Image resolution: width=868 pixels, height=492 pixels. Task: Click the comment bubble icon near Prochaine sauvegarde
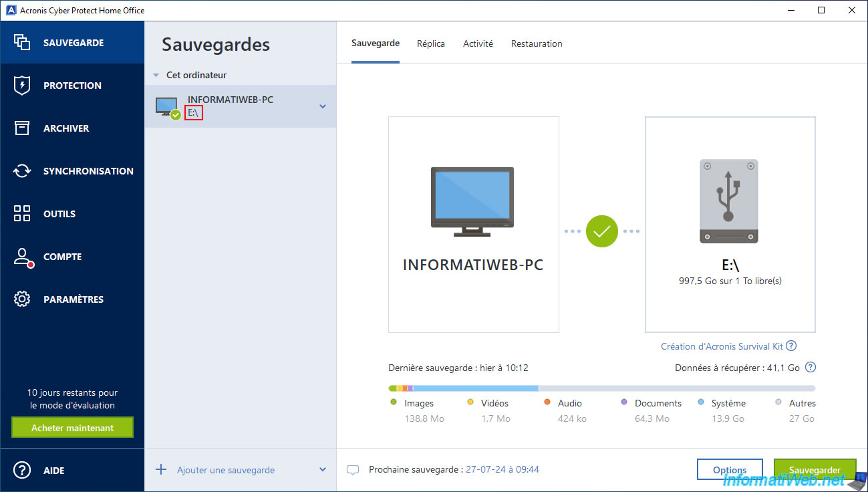pyautogui.click(x=353, y=470)
